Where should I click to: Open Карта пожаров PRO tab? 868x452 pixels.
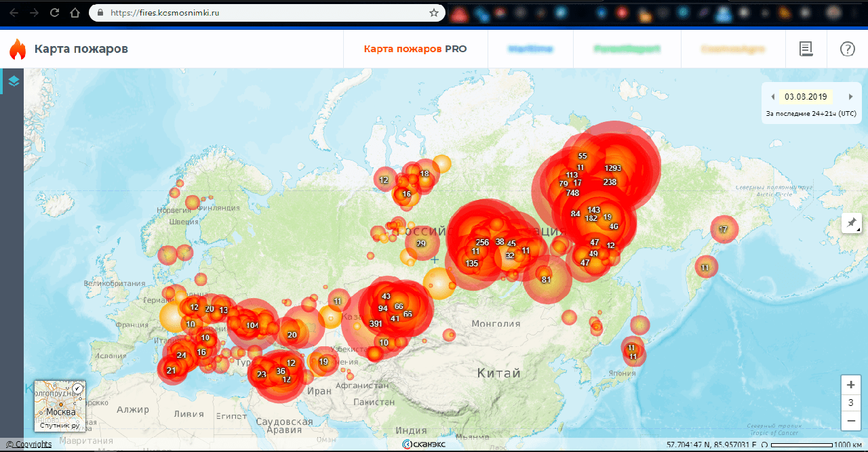point(415,49)
